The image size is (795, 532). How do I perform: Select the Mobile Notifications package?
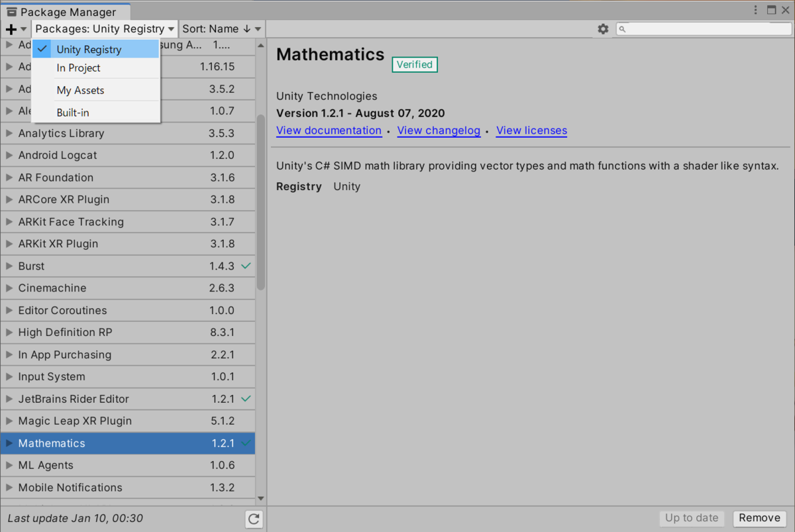coord(127,488)
